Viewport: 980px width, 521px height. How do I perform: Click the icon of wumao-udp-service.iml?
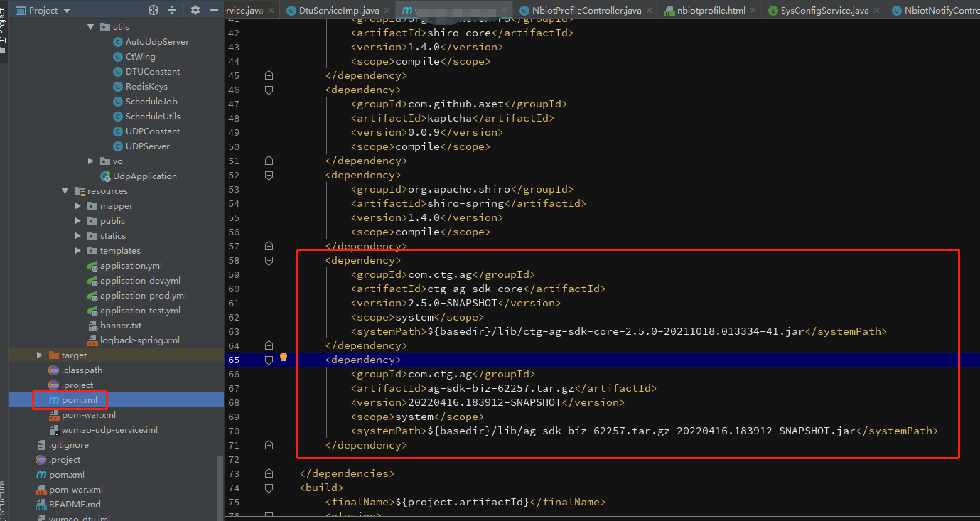(54, 430)
